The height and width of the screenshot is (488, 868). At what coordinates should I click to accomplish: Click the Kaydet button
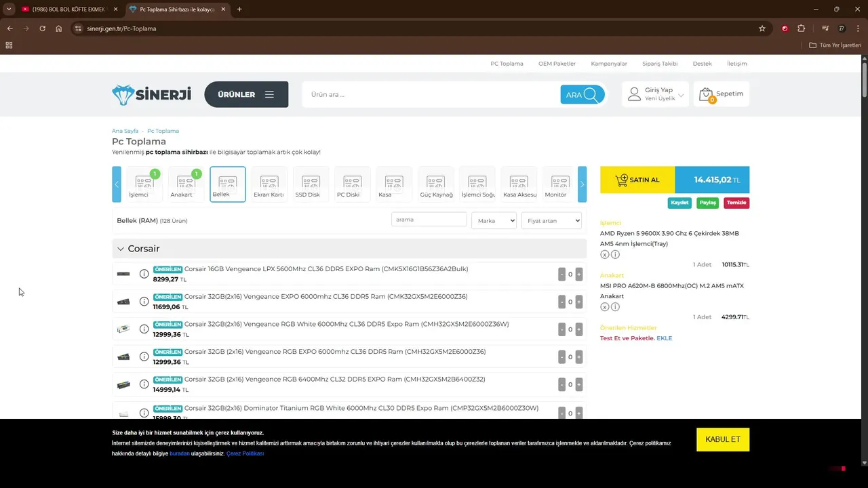point(679,203)
